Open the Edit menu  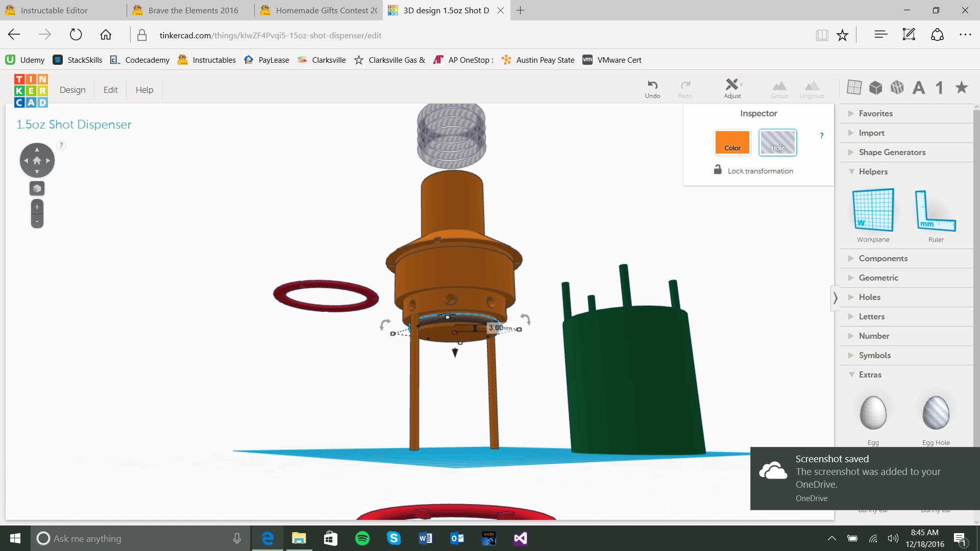click(x=110, y=90)
